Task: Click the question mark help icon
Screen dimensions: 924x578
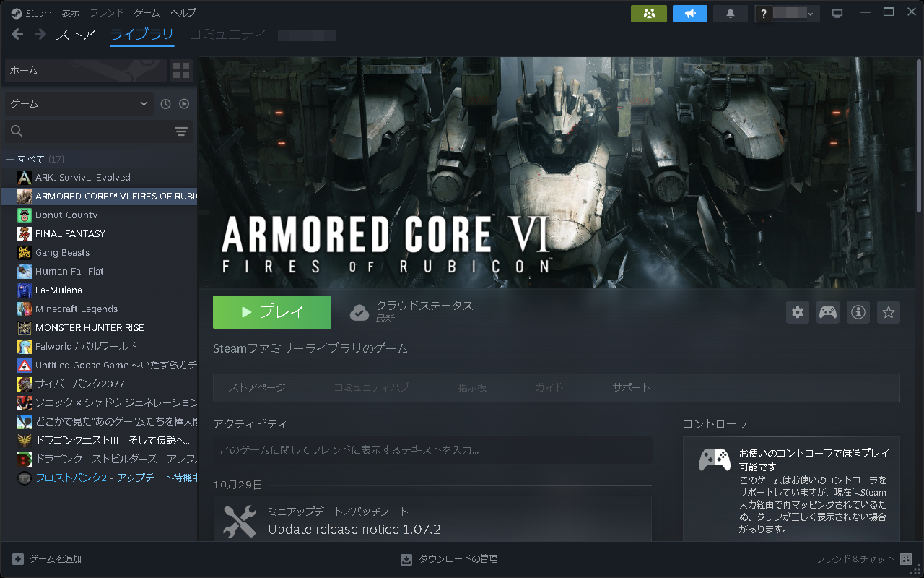Action: click(764, 13)
